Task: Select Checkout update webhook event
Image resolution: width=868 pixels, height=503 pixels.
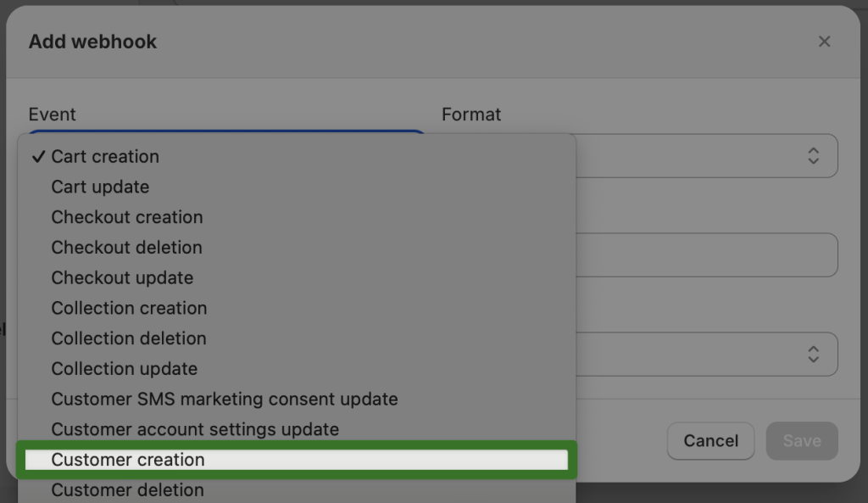Action: click(x=122, y=277)
